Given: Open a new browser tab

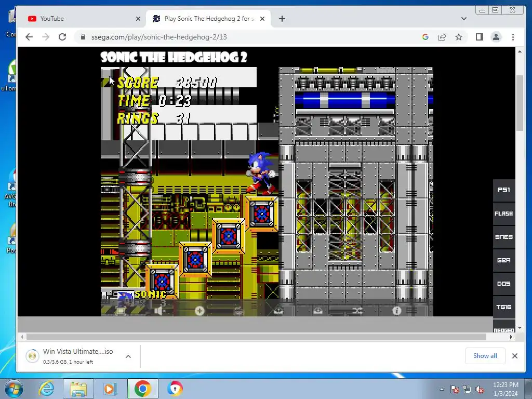Looking at the screenshot, I should coord(282,19).
